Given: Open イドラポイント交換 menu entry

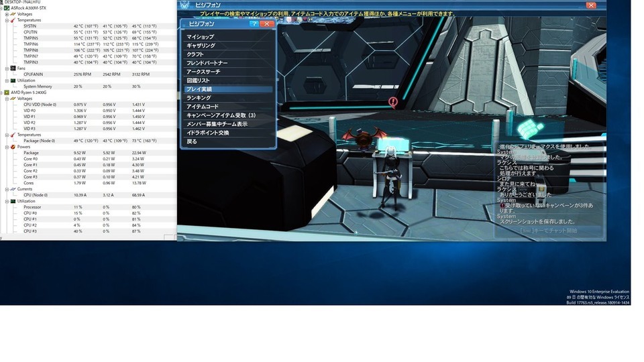Looking at the screenshot, I should 228,133.
